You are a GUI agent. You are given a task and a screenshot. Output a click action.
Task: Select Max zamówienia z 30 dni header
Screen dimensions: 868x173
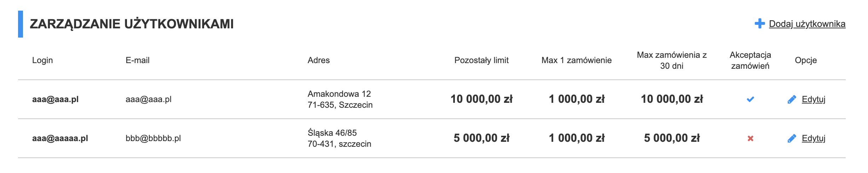(672, 60)
